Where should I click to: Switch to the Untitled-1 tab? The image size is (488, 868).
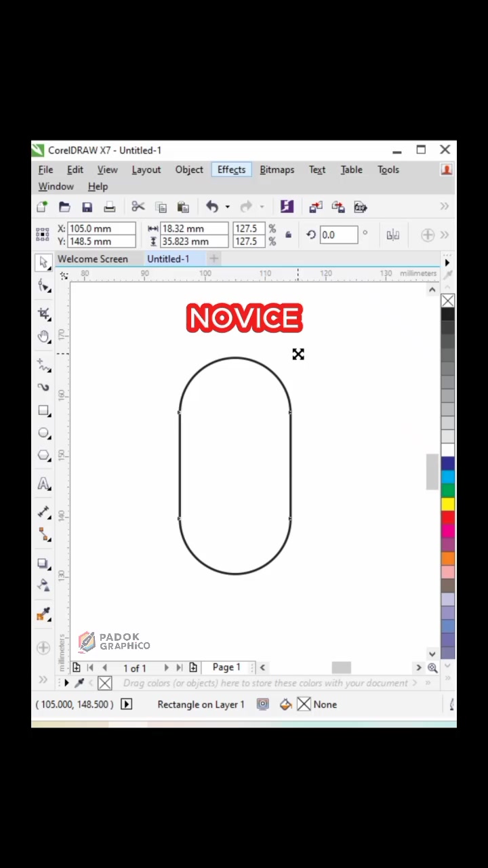click(168, 259)
